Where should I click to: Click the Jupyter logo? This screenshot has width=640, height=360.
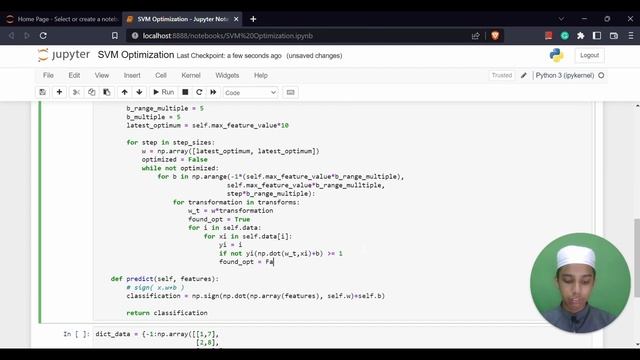point(64,55)
